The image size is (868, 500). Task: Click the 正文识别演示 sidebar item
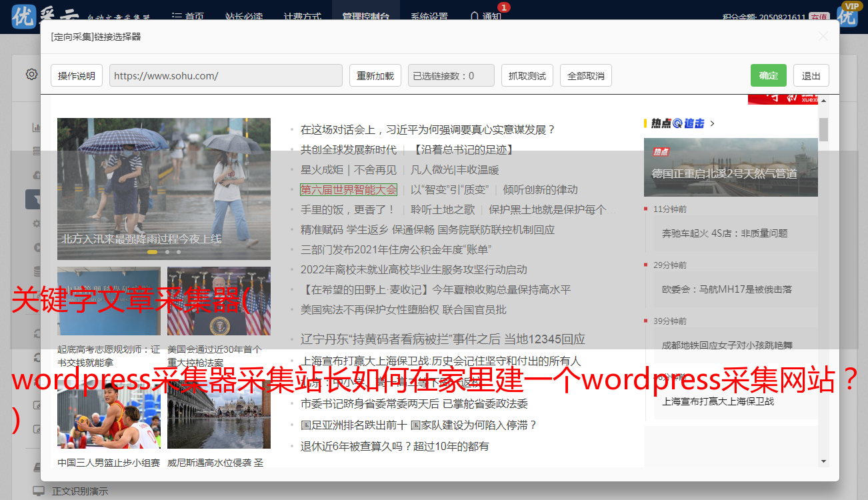(80, 491)
